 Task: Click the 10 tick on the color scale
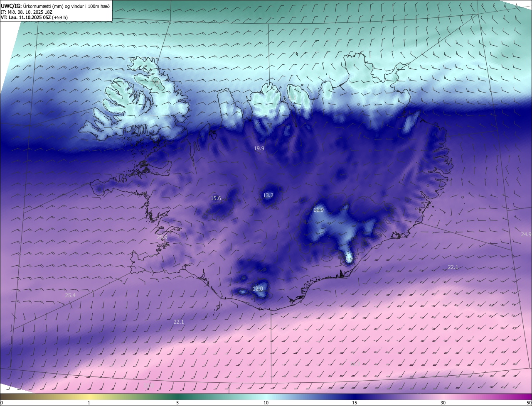point(266,403)
